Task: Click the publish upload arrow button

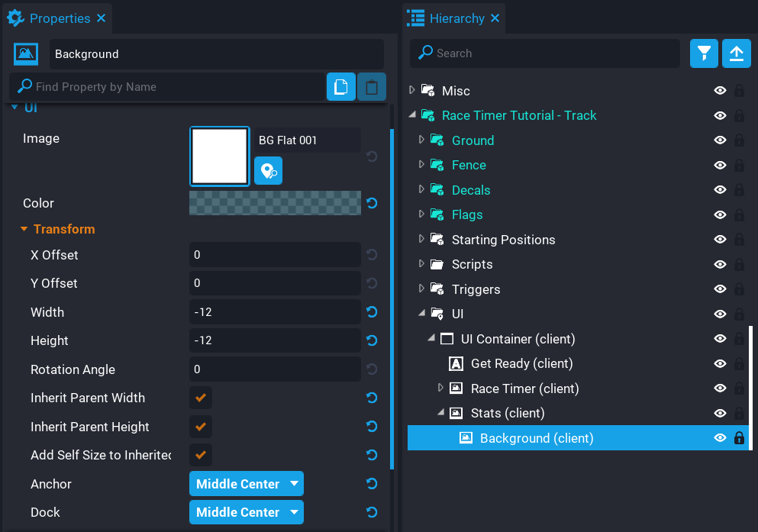Action: [x=736, y=53]
